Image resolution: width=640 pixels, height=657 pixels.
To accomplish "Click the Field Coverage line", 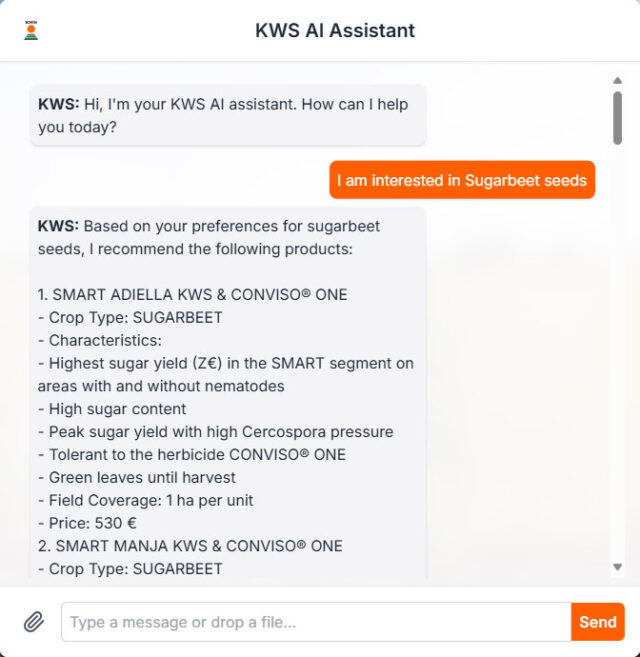I will pyautogui.click(x=145, y=500).
